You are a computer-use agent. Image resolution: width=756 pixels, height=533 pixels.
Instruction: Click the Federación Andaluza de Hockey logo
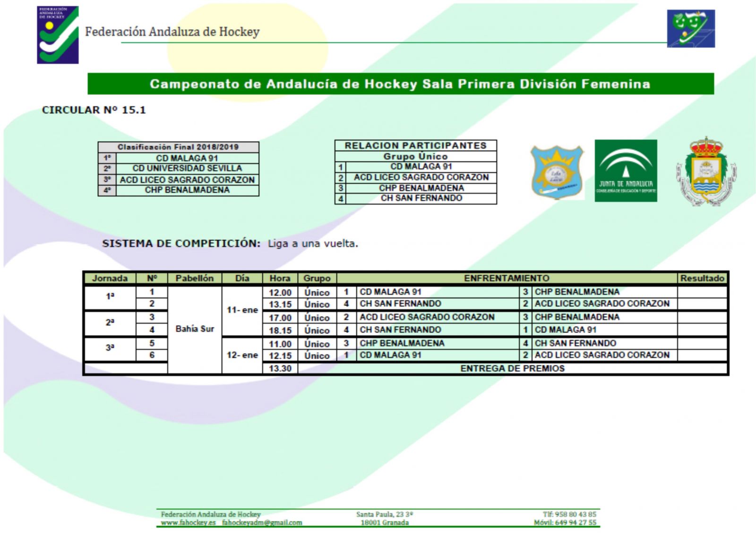tap(58, 35)
